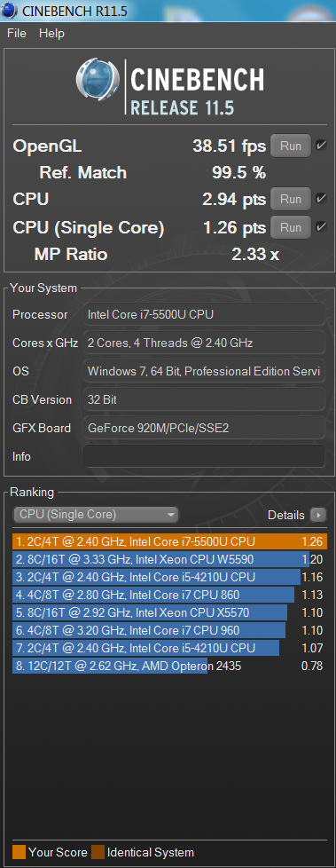Screen dimensions: 336x868
Task: Select the Core i7 CPU 860 ranking entry
Action: [169, 595]
